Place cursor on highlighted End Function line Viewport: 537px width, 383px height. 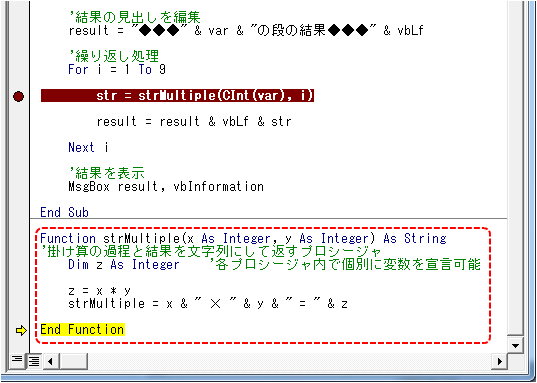(x=82, y=330)
